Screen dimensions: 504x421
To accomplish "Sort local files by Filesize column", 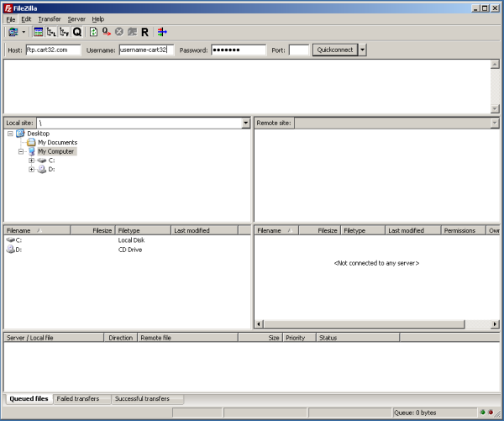I will (92, 230).
